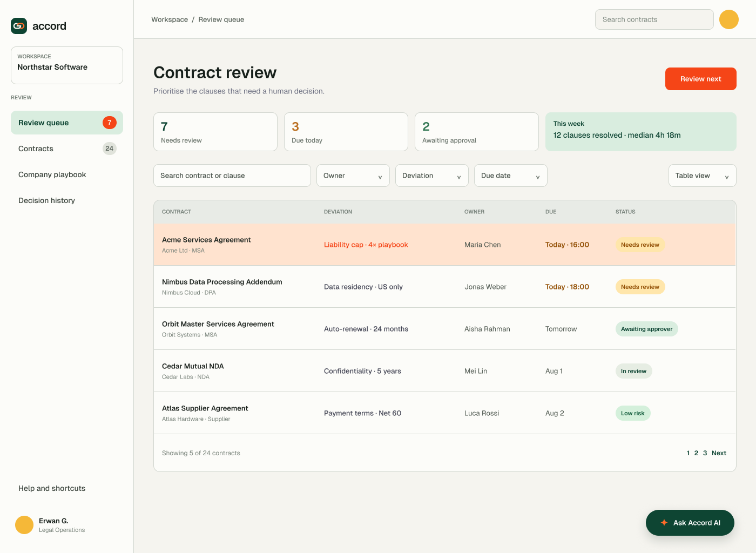The width and height of the screenshot is (756, 553).
Task: Open the Northstar Software workspace switcher
Action: pos(67,65)
